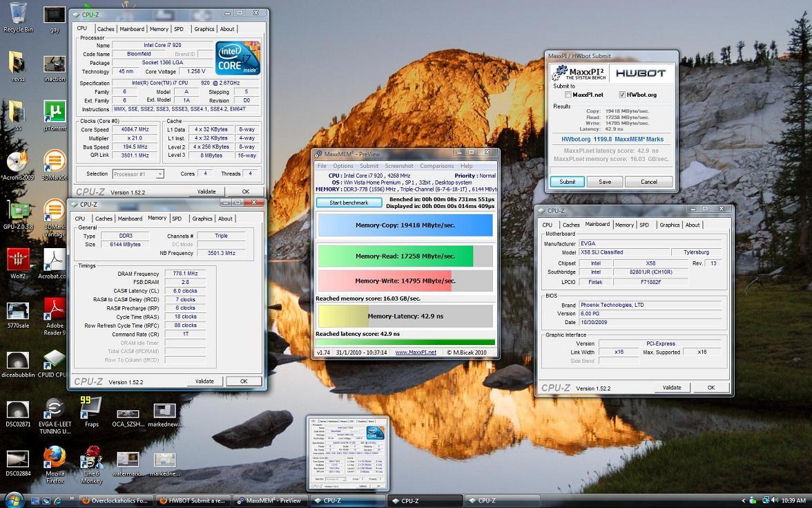Open the Screenshot menu in MaxxMEM
The height and width of the screenshot is (508, 812).
tap(399, 166)
